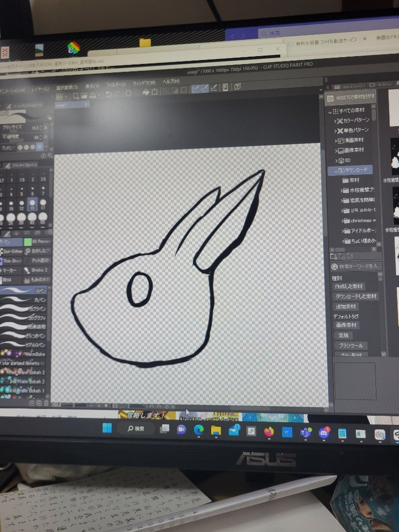
Task: Expand the 漫画素材 folder
Action: pyautogui.click(x=336, y=141)
